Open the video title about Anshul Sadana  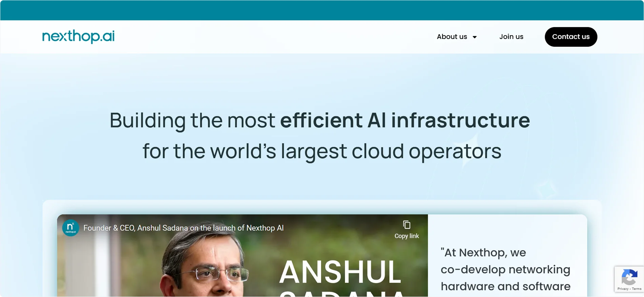click(183, 228)
